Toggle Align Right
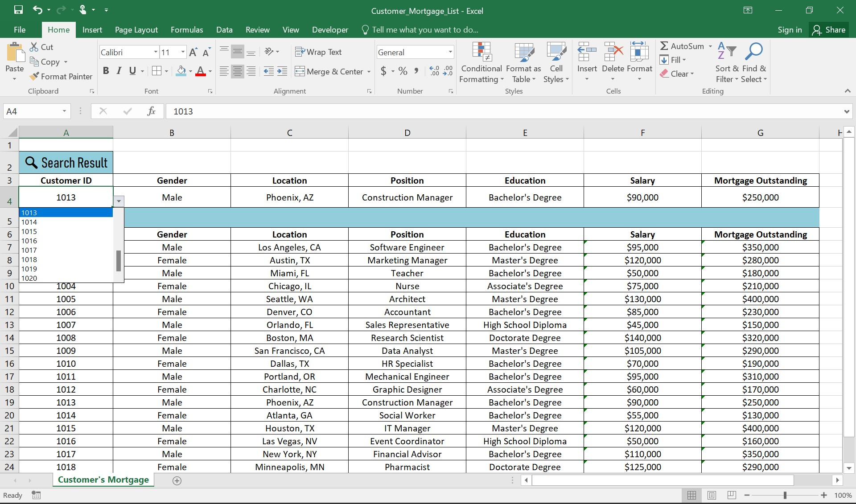Viewport: 856px width, 504px height. click(x=251, y=71)
